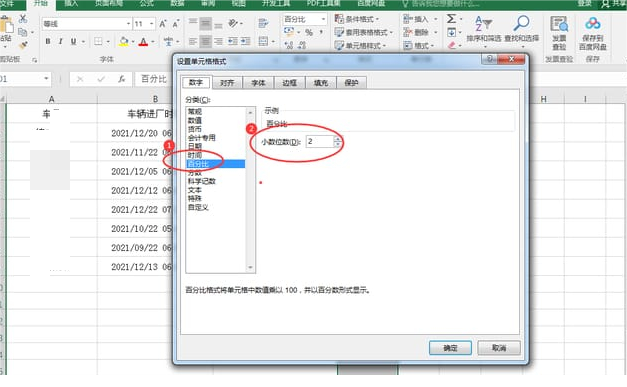Open Sort and Filter icon
This screenshot has height=387, width=627.
click(x=483, y=23)
